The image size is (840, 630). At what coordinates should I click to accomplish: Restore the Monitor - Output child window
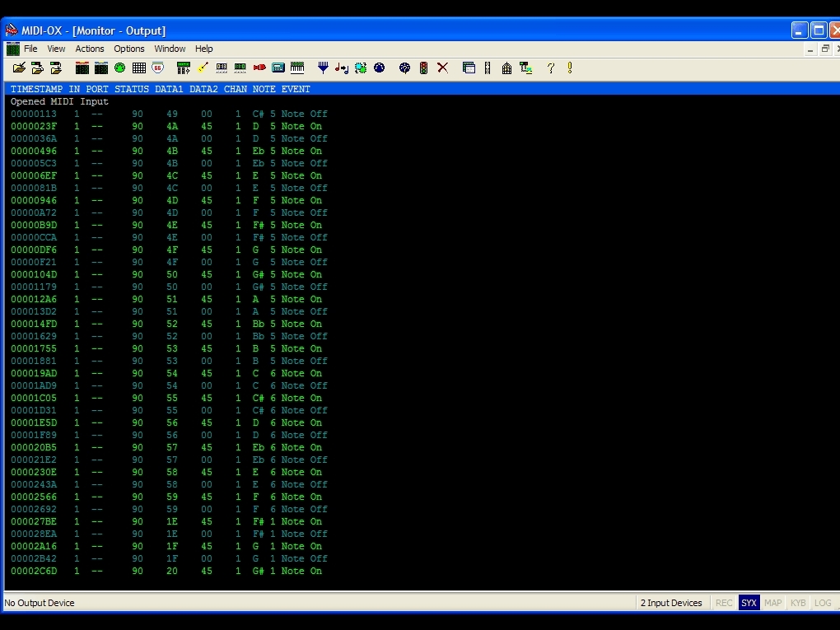[x=825, y=49]
